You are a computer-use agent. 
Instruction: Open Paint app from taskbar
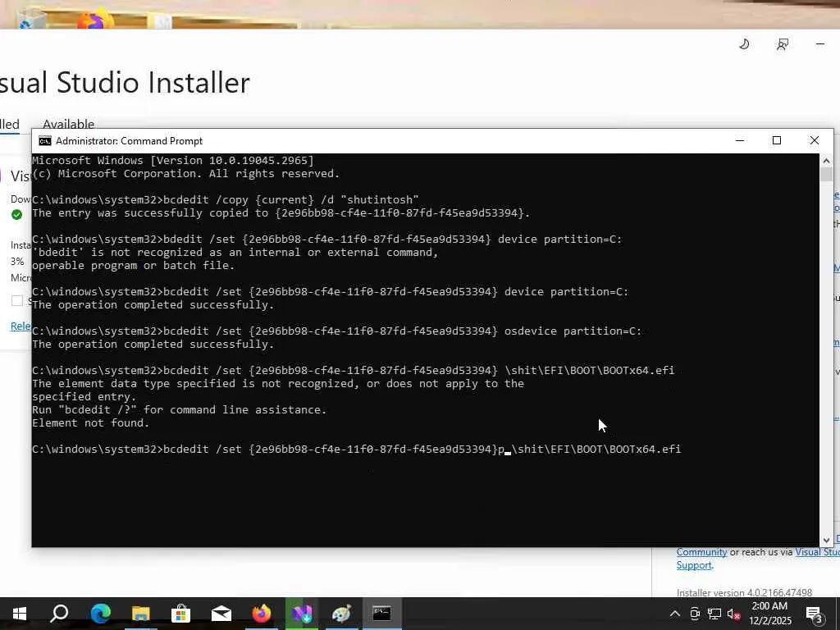pyautogui.click(x=342, y=614)
